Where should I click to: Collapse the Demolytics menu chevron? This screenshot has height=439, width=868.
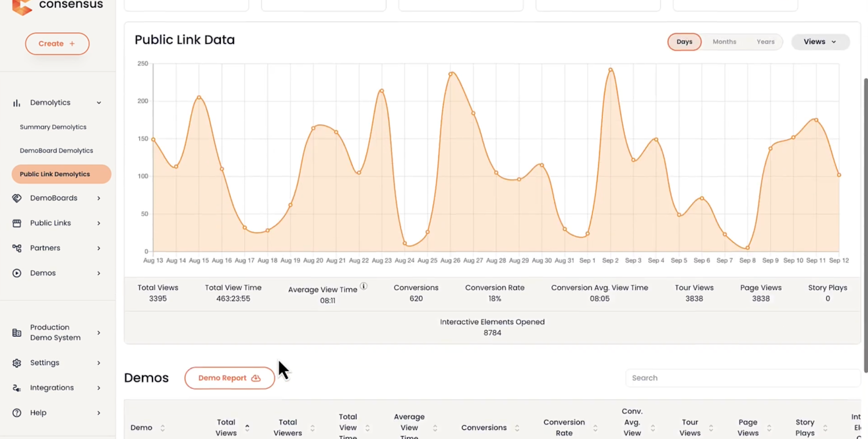tap(99, 103)
